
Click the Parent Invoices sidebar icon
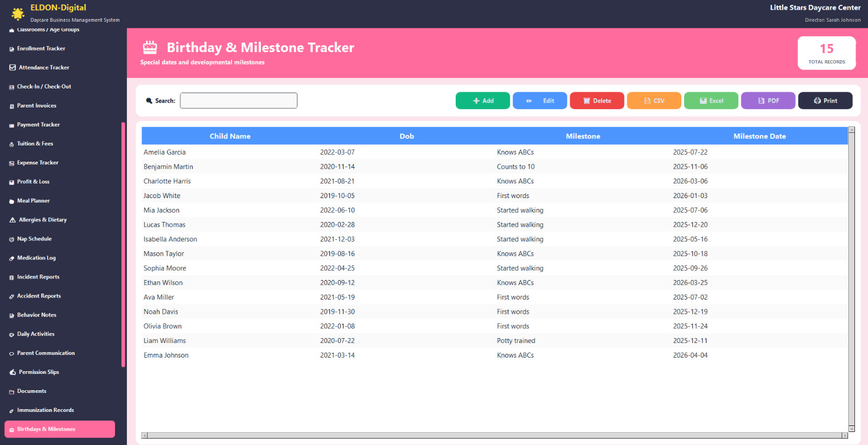click(x=11, y=106)
